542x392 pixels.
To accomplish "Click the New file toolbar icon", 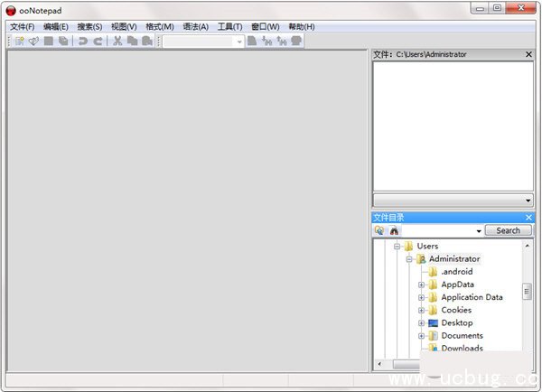I will click(x=19, y=42).
